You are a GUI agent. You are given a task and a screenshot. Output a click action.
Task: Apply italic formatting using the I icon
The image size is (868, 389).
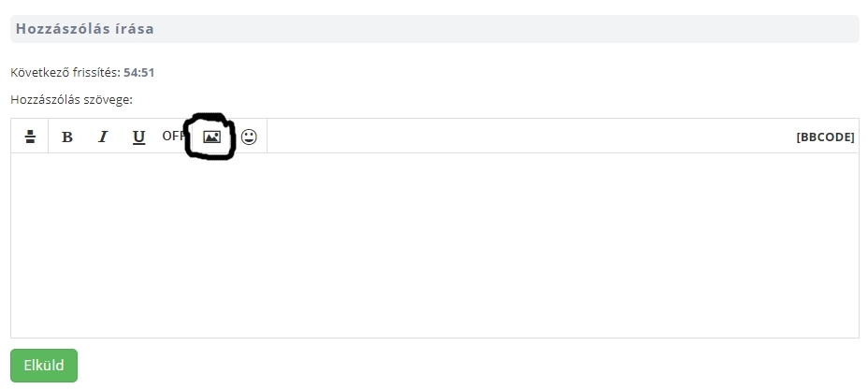click(x=103, y=137)
